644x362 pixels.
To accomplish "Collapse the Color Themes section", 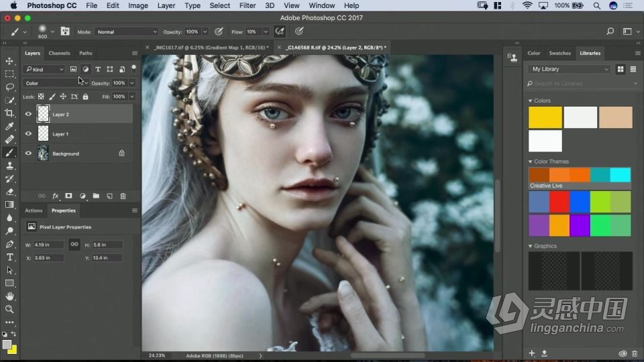I will (x=530, y=162).
